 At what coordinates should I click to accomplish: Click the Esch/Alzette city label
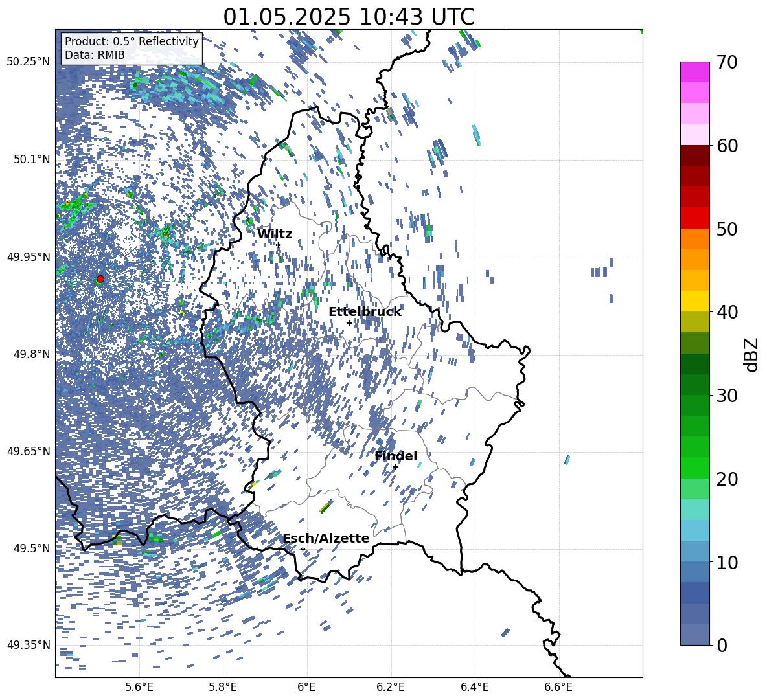pos(326,539)
